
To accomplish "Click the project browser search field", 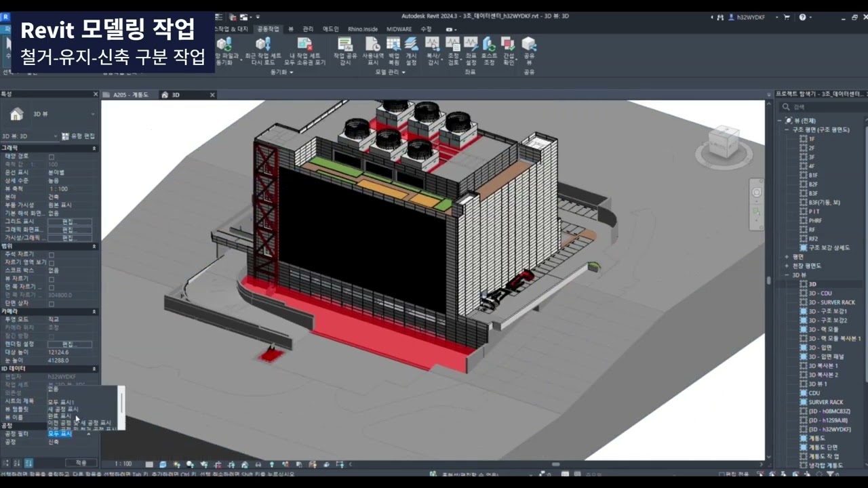I will [x=824, y=107].
